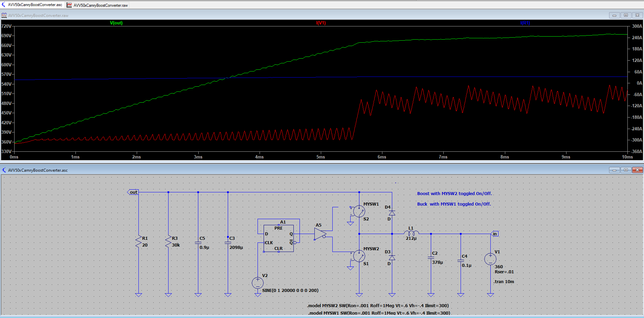Click the .tran 10m simulation directive
The height and width of the screenshot is (318, 644).
point(504,282)
